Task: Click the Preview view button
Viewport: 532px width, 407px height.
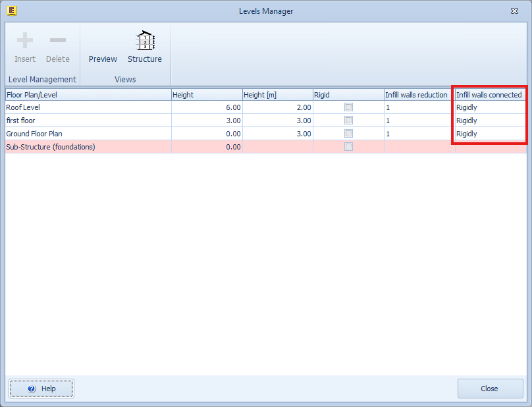Action: (x=103, y=59)
